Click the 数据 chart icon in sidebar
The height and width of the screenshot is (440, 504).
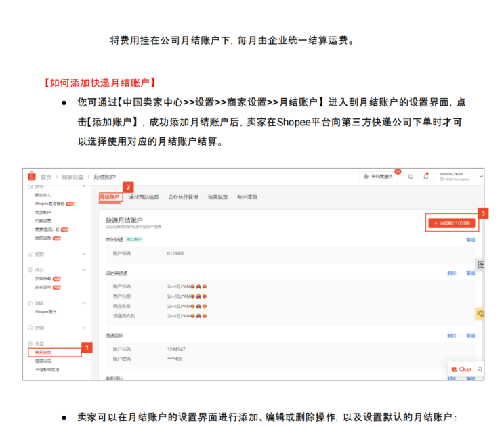[x=30, y=254]
